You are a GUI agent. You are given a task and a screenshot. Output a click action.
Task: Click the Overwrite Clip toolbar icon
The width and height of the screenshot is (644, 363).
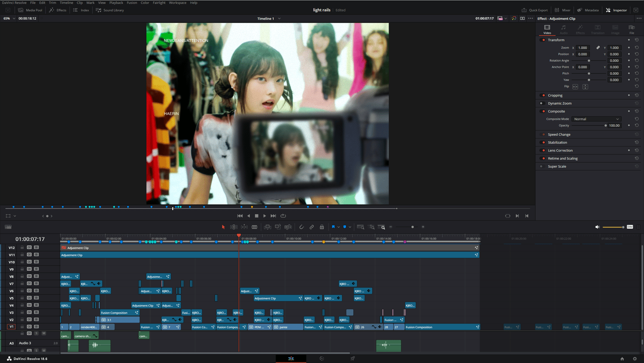pos(278,227)
